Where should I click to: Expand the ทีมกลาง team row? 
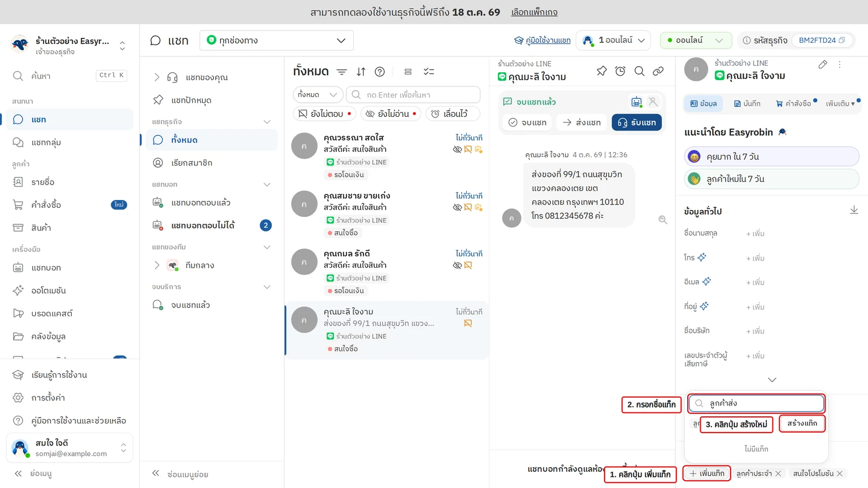pos(157,265)
